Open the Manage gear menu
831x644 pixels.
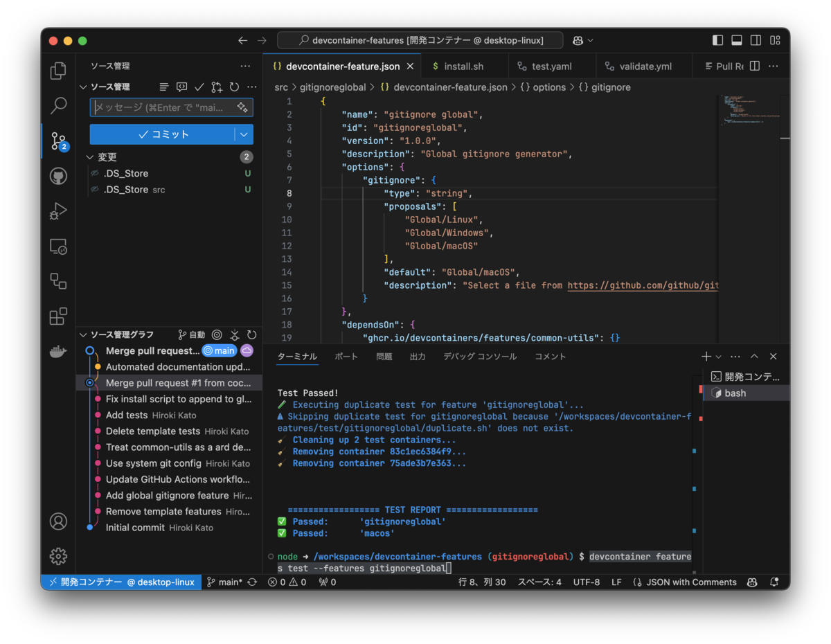pos(59,555)
